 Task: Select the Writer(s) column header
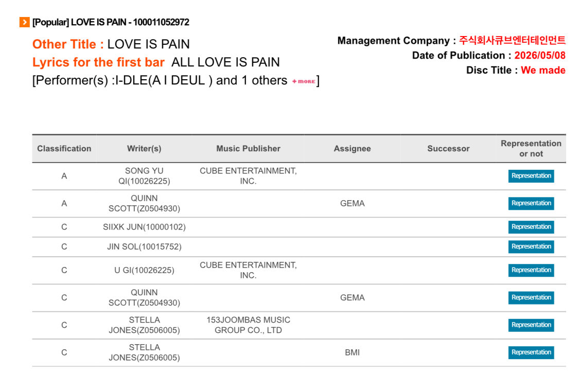[x=144, y=149]
